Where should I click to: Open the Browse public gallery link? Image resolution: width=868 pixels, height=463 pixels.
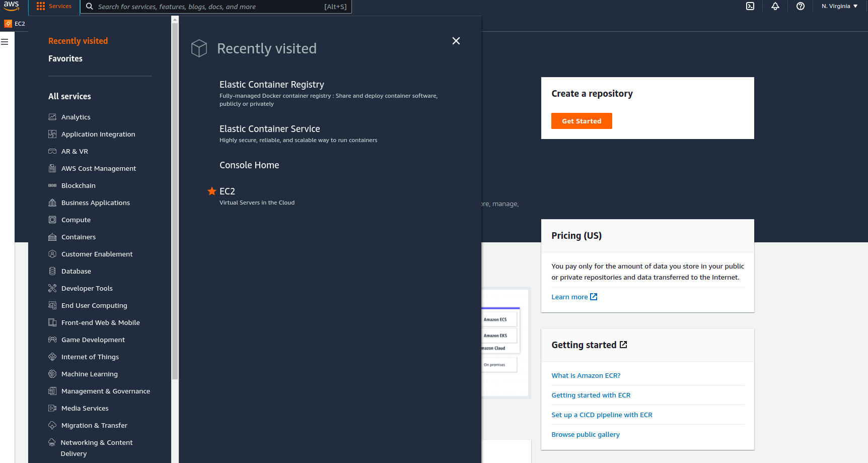click(x=586, y=434)
